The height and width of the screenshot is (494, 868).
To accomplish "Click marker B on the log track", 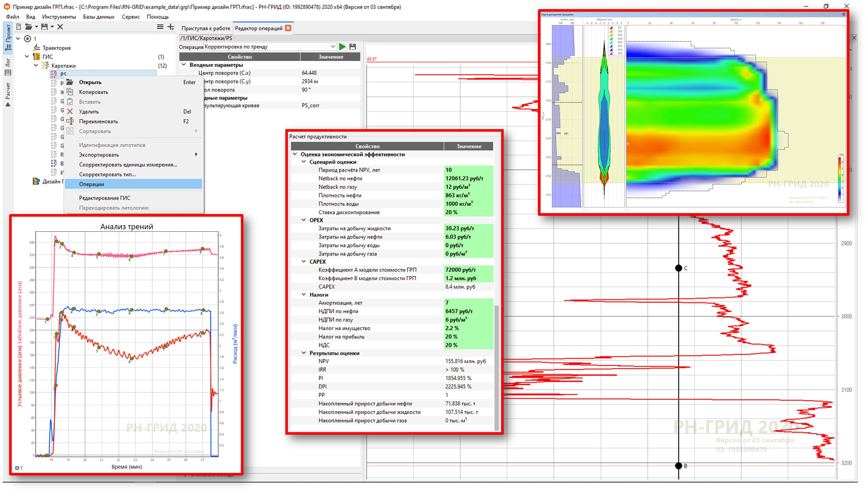I will [x=678, y=466].
